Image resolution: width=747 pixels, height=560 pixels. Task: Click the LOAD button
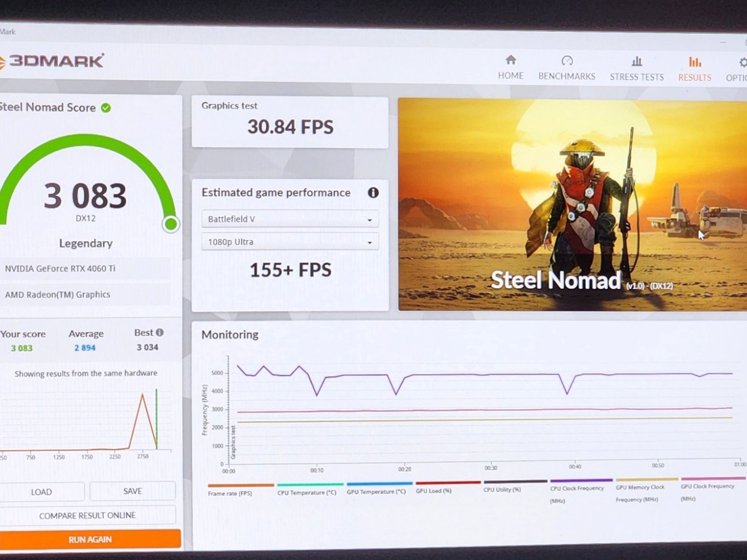click(x=42, y=492)
